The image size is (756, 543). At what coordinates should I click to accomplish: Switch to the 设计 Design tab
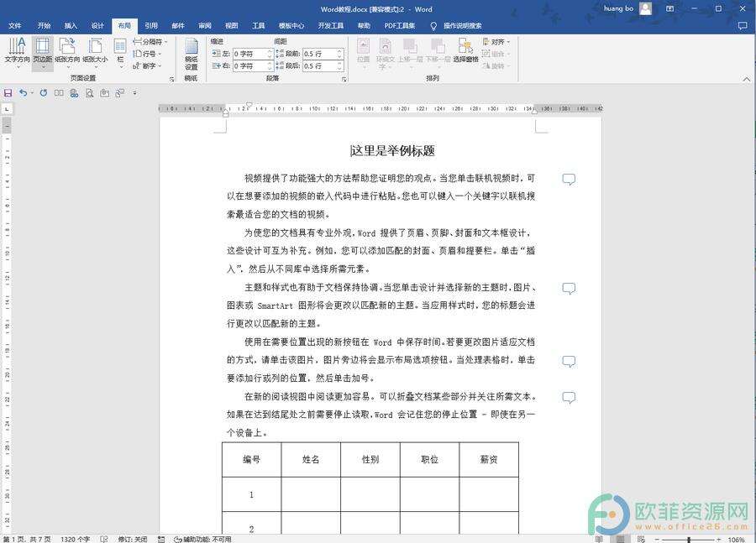97,25
